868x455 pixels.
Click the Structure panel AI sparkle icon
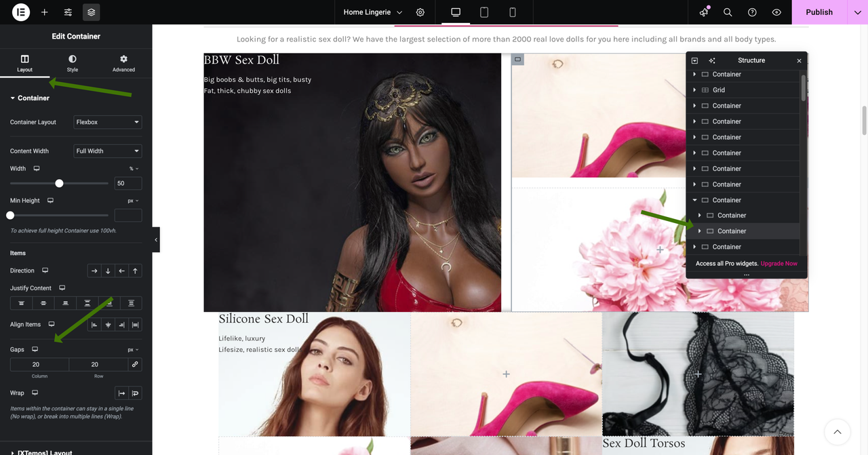click(x=712, y=60)
